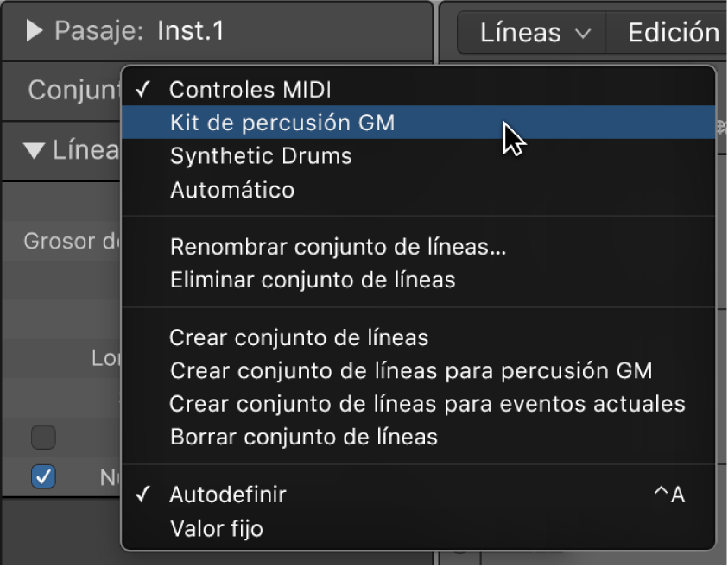Check the empty checkbox in the sidebar
This screenshot has height=567, width=728.
(x=43, y=438)
